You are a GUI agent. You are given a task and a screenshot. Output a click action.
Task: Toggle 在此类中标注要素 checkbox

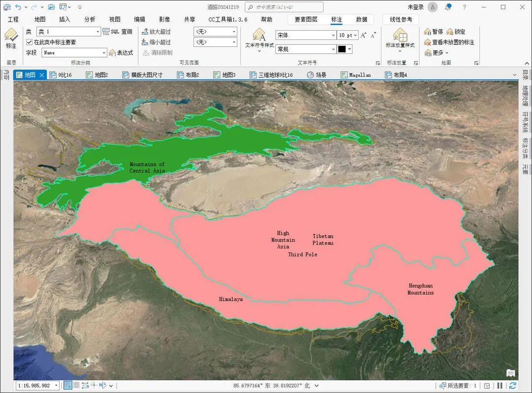click(x=30, y=42)
